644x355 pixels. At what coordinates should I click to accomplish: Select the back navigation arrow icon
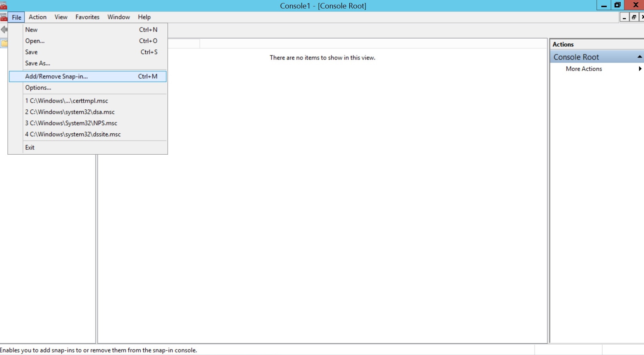coord(4,30)
